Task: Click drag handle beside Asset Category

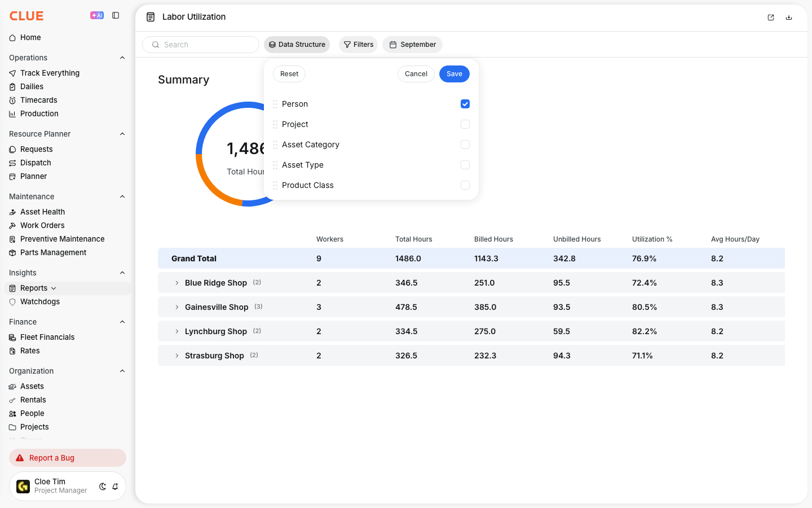Action: (x=275, y=144)
